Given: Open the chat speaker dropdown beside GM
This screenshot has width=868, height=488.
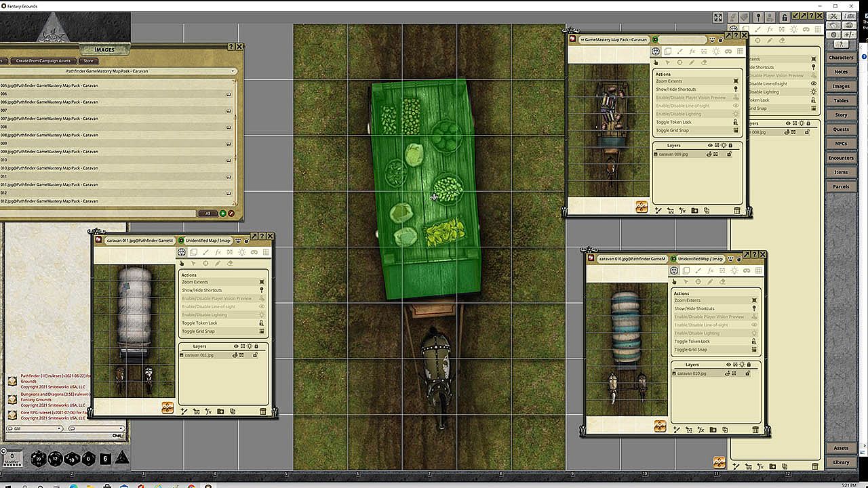Looking at the screenshot, I should pyautogui.click(x=97, y=428).
